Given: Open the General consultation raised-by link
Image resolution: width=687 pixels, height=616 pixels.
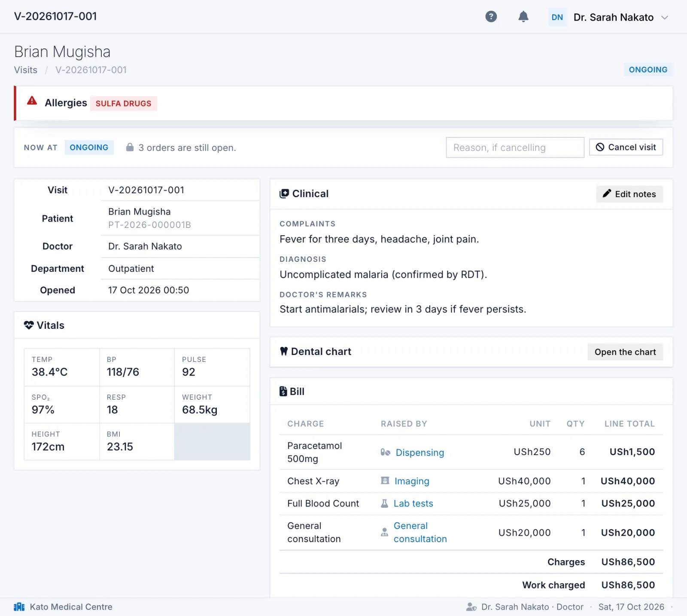Looking at the screenshot, I should 420,532.
